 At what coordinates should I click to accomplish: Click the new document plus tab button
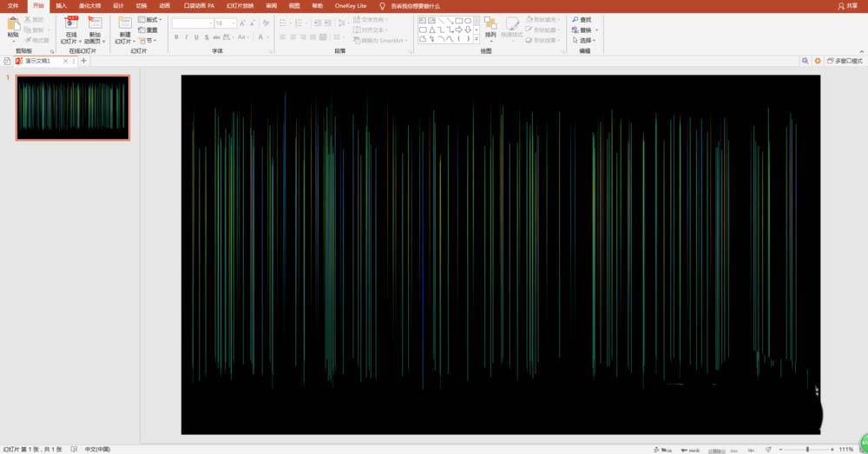tap(83, 61)
